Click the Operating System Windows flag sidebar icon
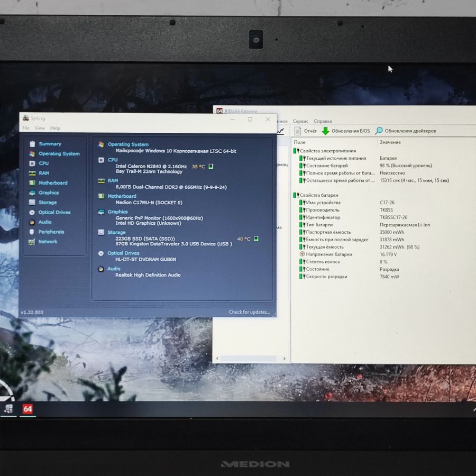Image resolution: width=476 pixels, height=476 pixels. [x=32, y=153]
